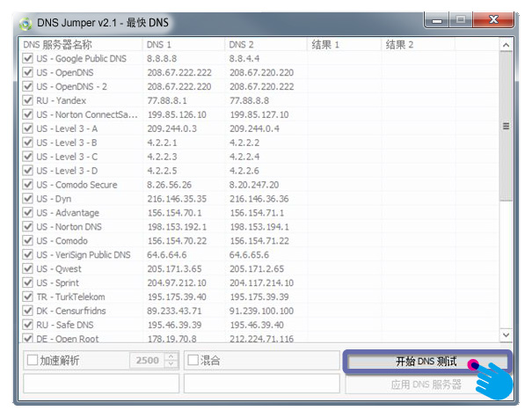Viewport: 532px width, 418px height.
Task: Start the test with 开始 DNS 测试 button
Action: pos(426,362)
